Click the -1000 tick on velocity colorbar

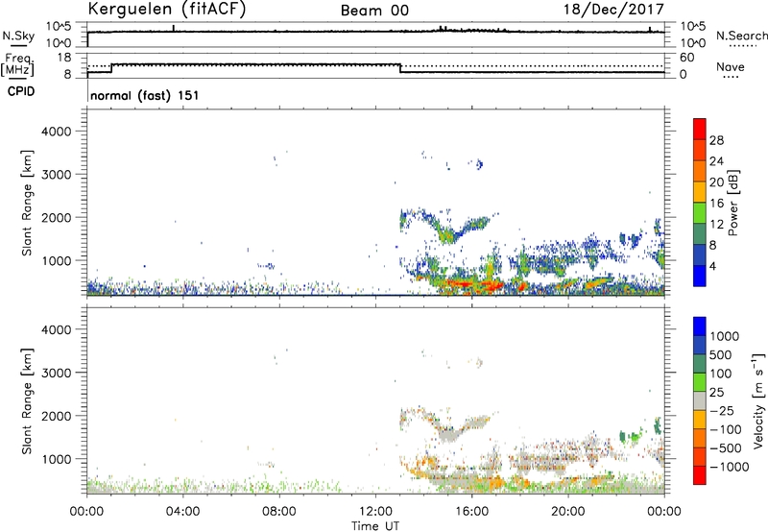pos(730,467)
